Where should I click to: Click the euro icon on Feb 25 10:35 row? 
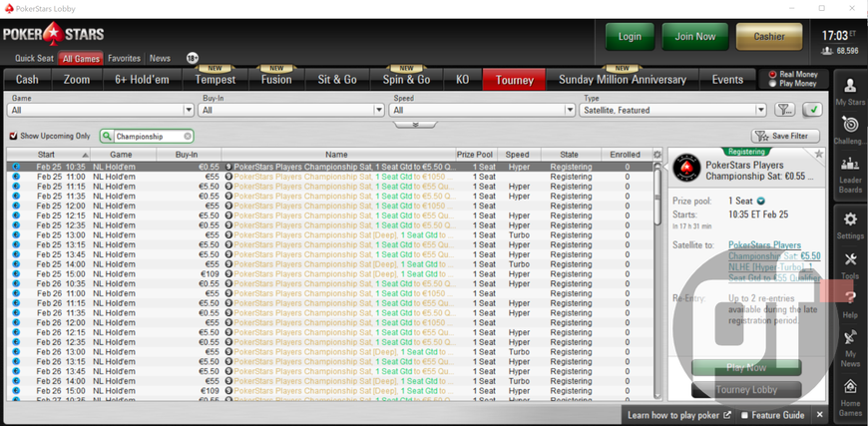tap(16, 167)
